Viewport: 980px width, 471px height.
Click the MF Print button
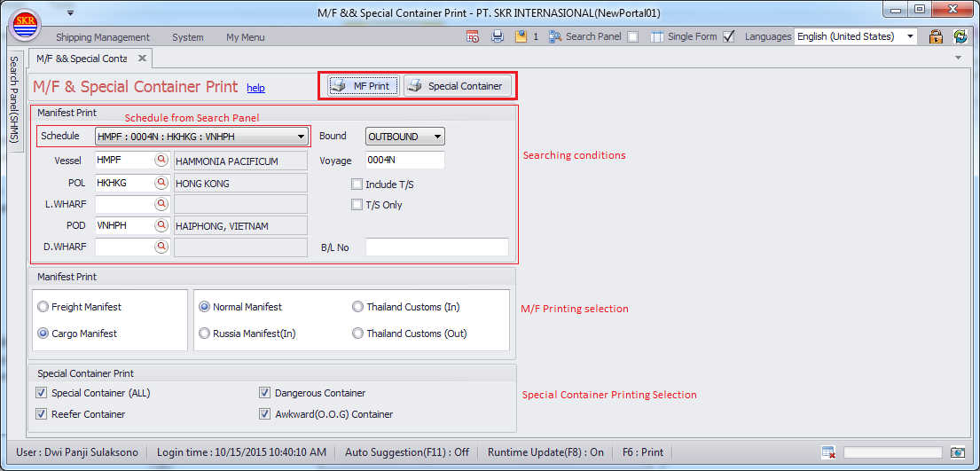(x=364, y=86)
